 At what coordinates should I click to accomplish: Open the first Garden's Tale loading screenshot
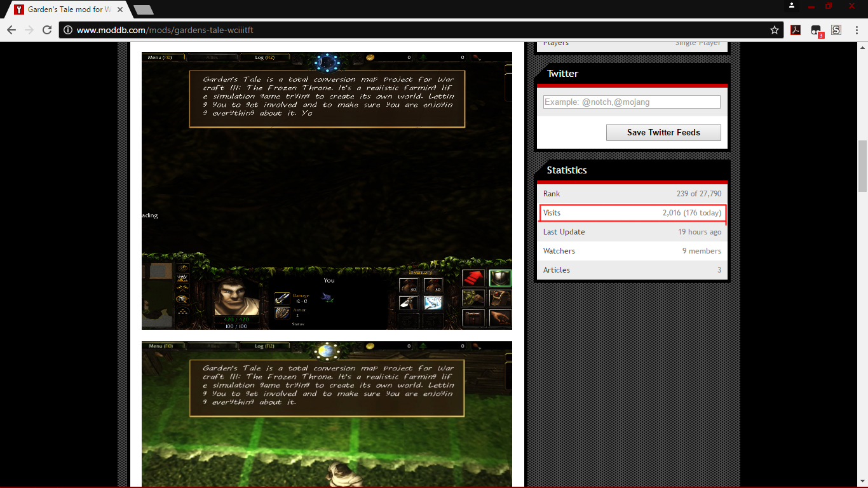(327, 191)
